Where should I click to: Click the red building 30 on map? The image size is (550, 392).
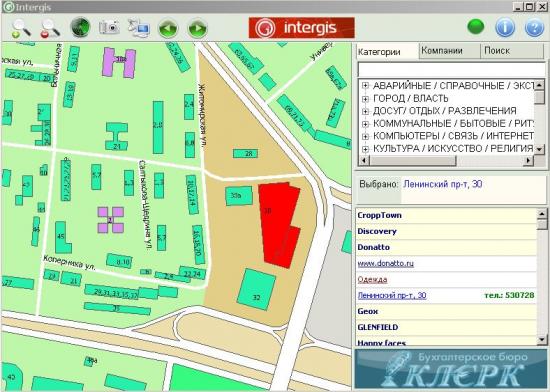tap(280, 224)
